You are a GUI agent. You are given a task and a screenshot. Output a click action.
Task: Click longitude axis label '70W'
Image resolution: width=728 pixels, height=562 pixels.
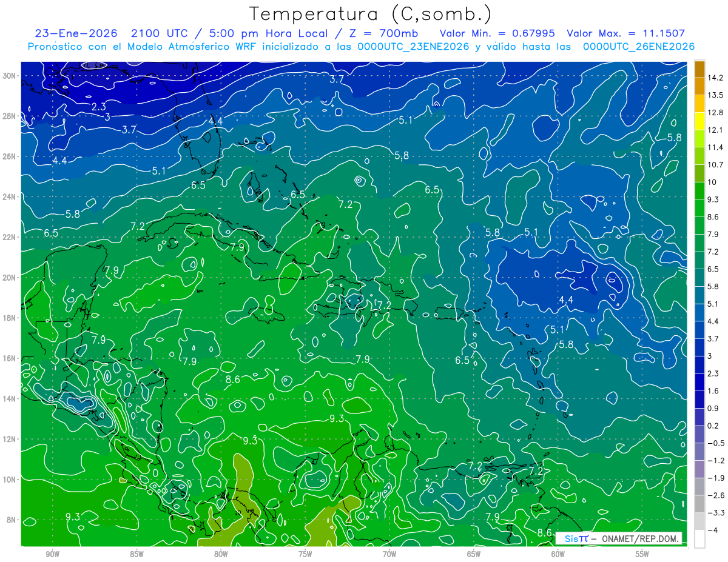tap(389, 554)
